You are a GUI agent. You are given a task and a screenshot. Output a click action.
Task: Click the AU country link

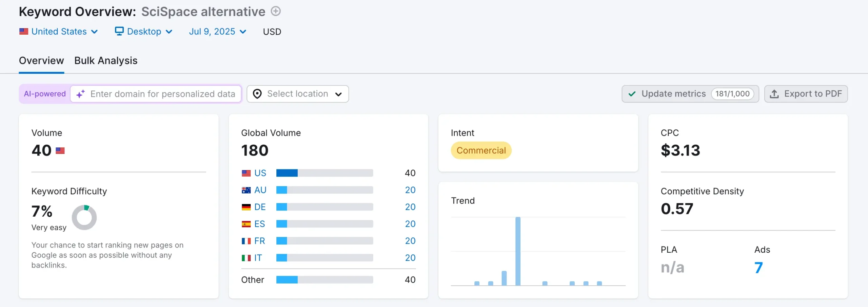tap(260, 190)
